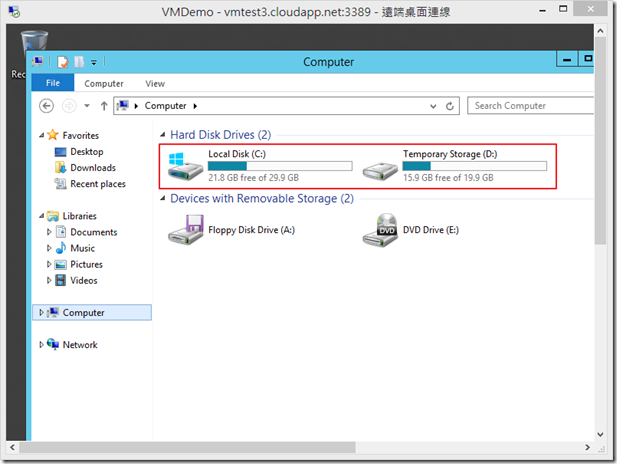Click the Computer system icon in Explorer title bar
The height and width of the screenshot is (464, 617).
pos(38,62)
